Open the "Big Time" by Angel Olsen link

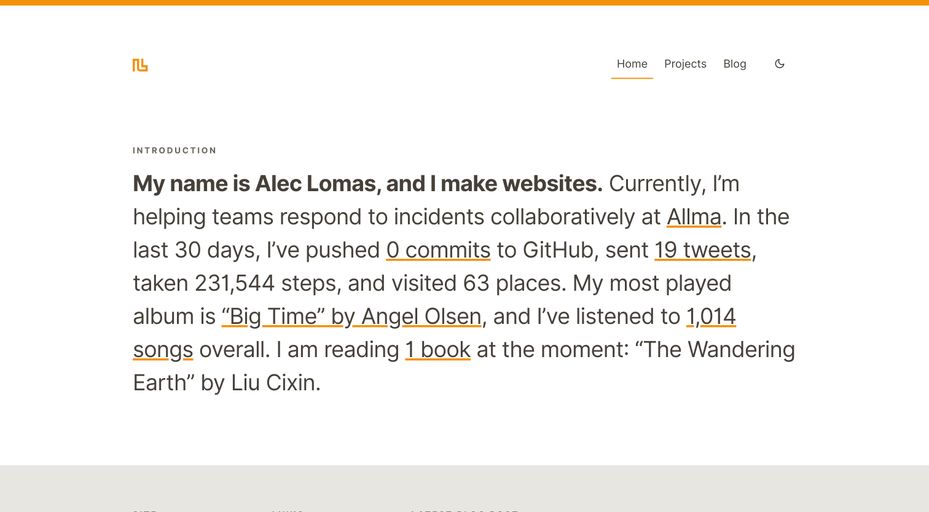click(x=351, y=317)
